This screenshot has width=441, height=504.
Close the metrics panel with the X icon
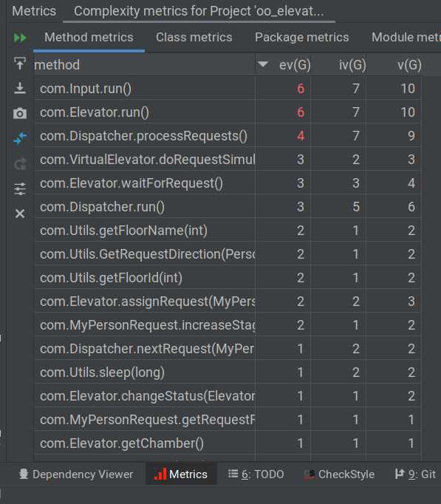coord(20,214)
